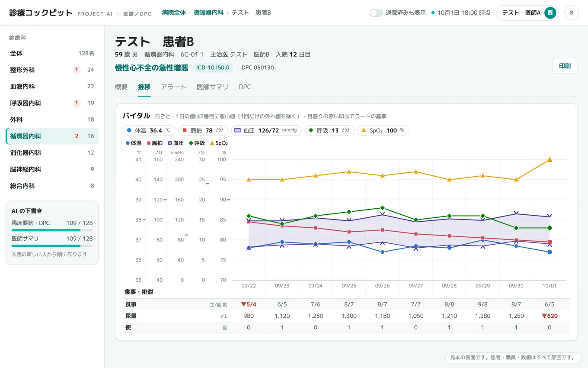Viewport: 588px width, 368px height.
Task: Click the 10/01 date label on chart axis
Action: [x=550, y=286]
